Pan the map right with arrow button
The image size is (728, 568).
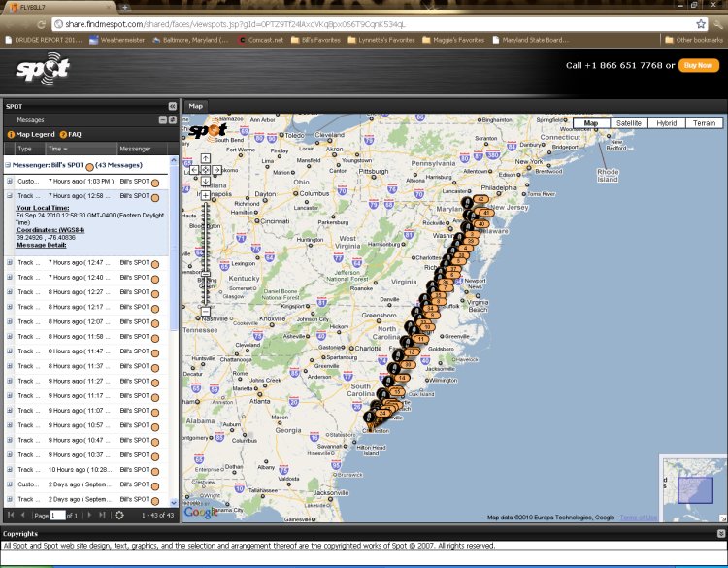(x=216, y=170)
